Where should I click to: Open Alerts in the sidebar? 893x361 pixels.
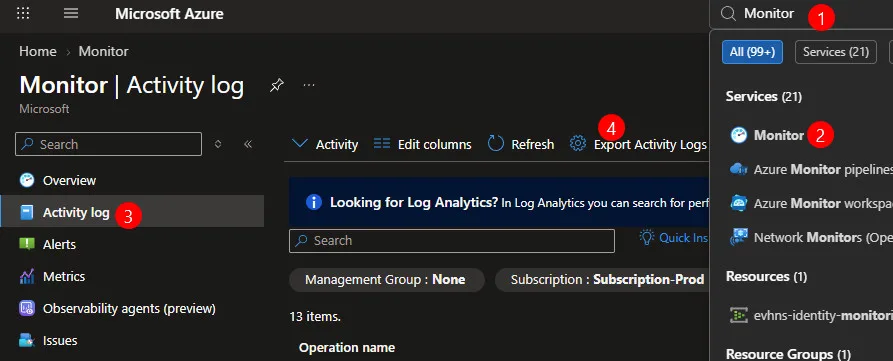click(x=59, y=244)
